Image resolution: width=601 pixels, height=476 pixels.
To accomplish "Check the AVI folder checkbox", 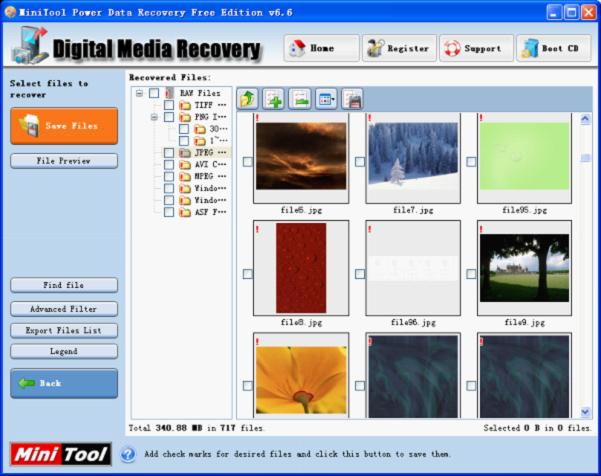I will (169, 164).
